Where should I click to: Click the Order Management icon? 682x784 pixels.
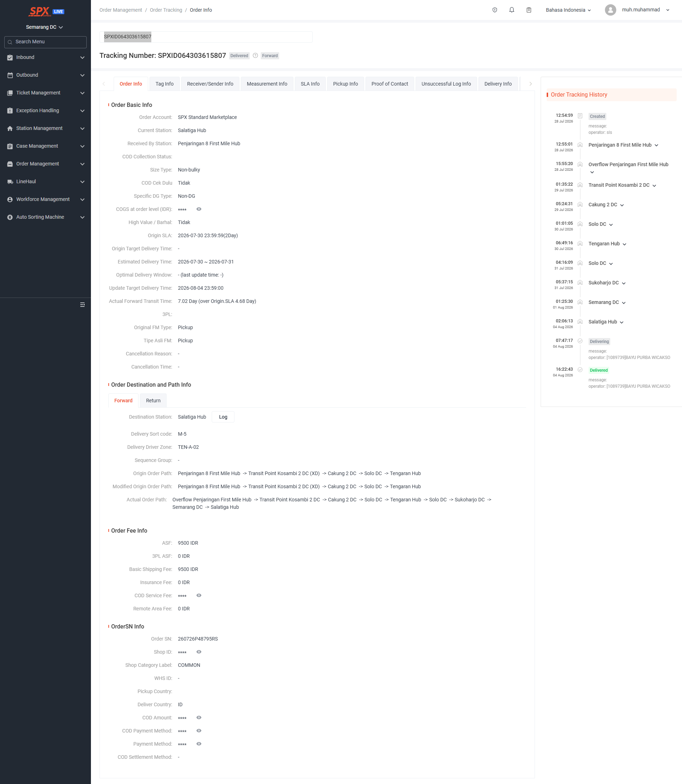10,164
